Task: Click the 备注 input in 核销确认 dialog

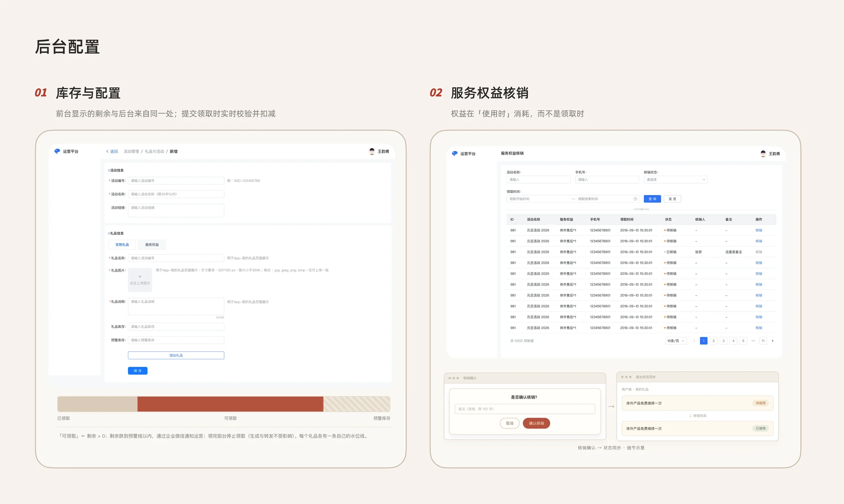Action: point(525,409)
